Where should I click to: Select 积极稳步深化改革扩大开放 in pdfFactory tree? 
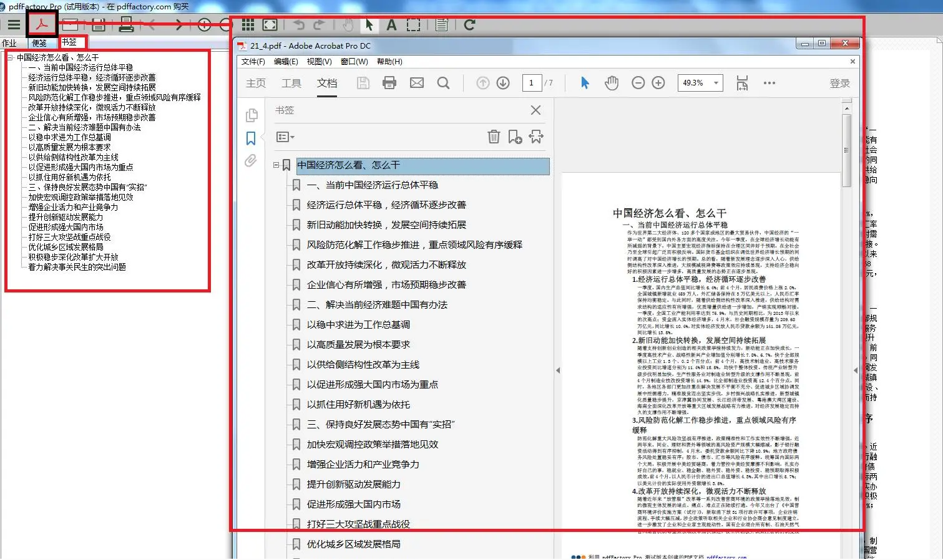point(73,257)
